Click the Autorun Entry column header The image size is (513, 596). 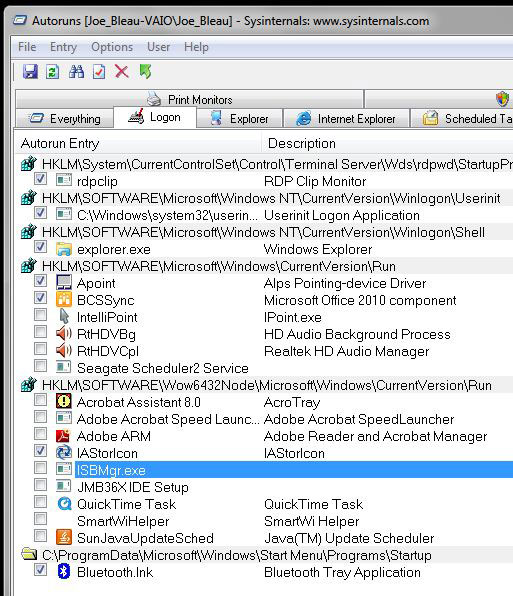(139, 144)
